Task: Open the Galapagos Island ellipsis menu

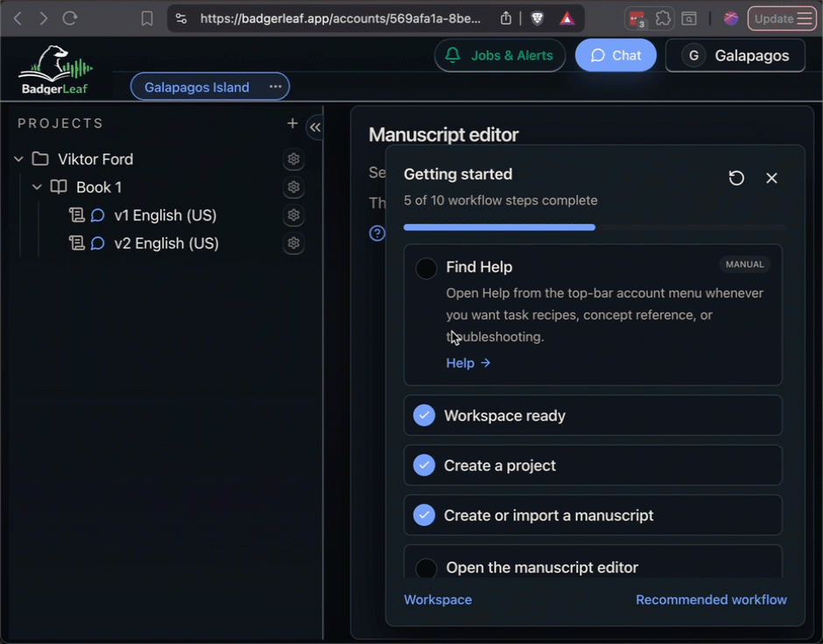Action: [276, 87]
